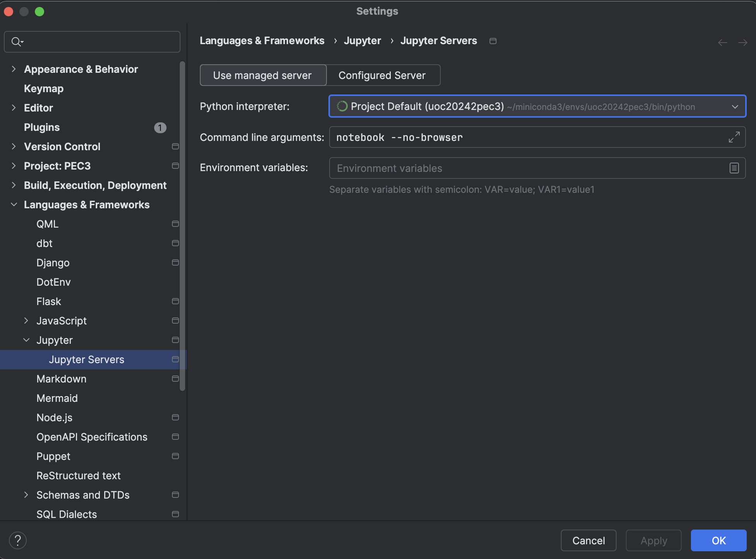The image size is (756, 559).
Task: Click the project icon beside Puppet
Action: [x=175, y=456]
